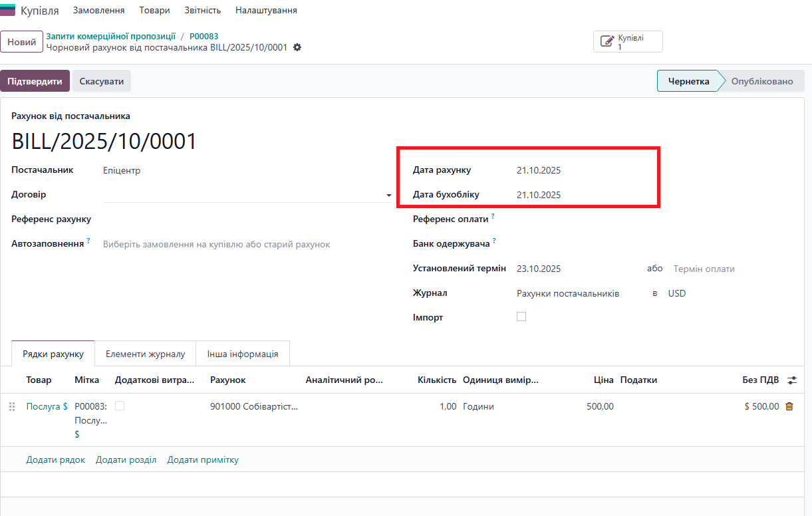Click Додати рядок link
Viewport: 812px width, 516px height.
56,460
